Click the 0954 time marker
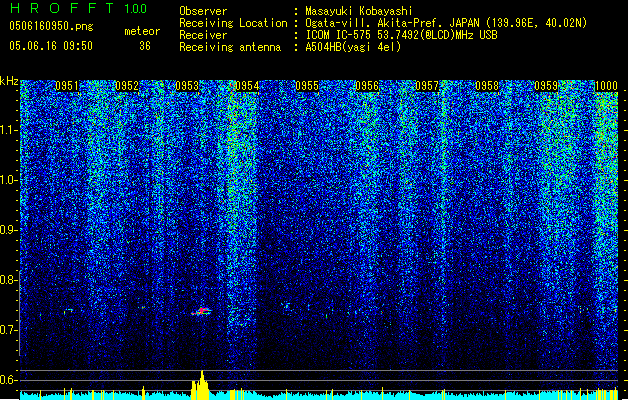The image size is (629, 400). click(247, 86)
